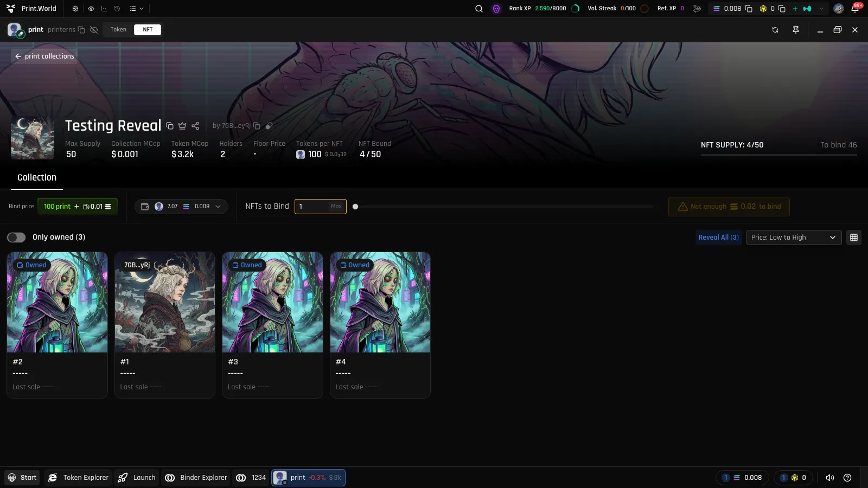868x488 pixels.
Task: Expand the wallet balance selector dropdown
Action: click(x=181, y=207)
